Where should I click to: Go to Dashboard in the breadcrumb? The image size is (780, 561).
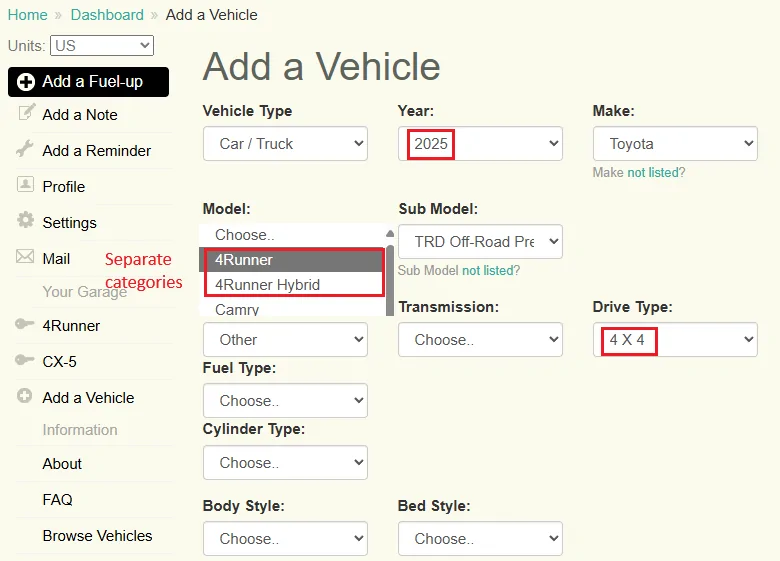(x=107, y=15)
